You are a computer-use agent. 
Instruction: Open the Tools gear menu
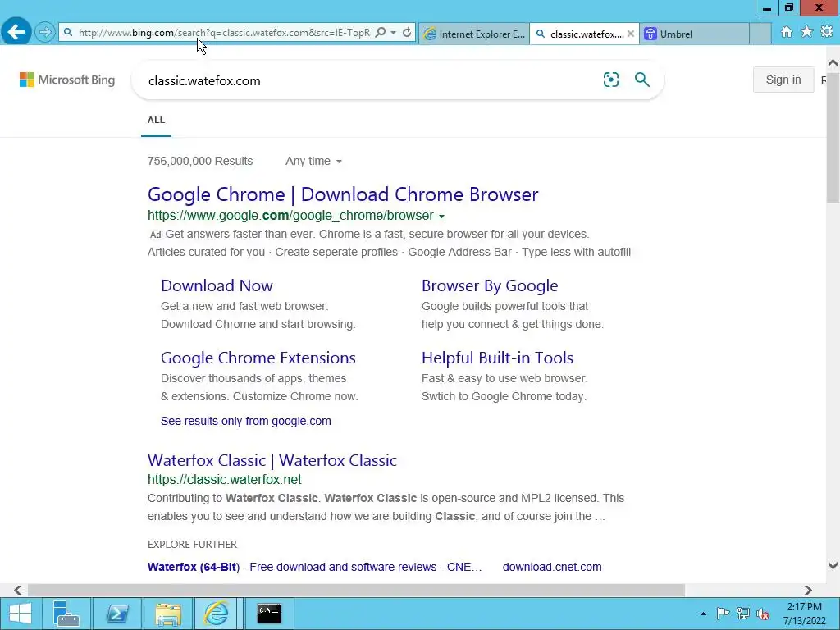click(827, 32)
